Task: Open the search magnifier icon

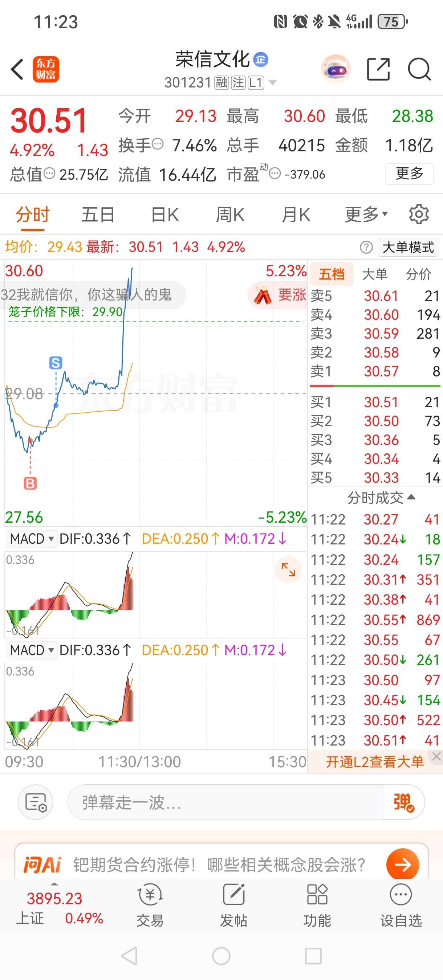Action: (x=419, y=69)
